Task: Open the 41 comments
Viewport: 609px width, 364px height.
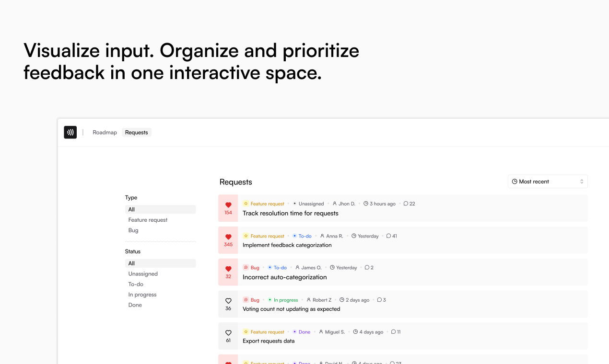Action: click(x=392, y=236)
